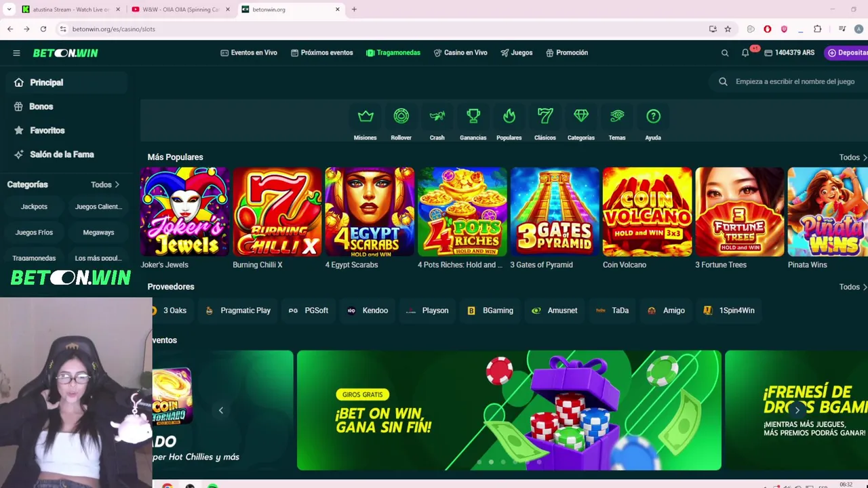Open the Crash plane icon
The width and height of the screenshot is (868, 488).
coord(437,117)
